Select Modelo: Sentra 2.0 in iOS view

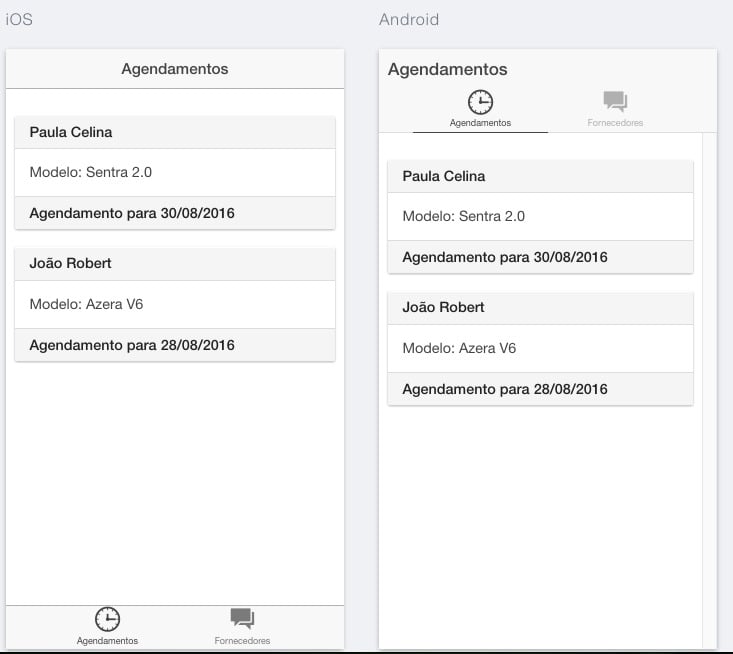[x=175, y=172]
